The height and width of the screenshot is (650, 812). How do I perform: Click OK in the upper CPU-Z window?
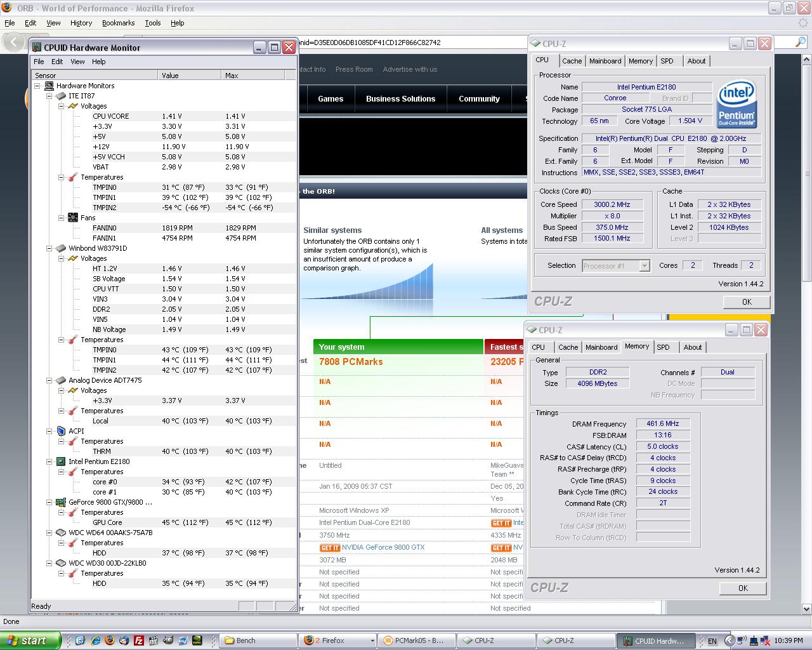coord(747,302)
